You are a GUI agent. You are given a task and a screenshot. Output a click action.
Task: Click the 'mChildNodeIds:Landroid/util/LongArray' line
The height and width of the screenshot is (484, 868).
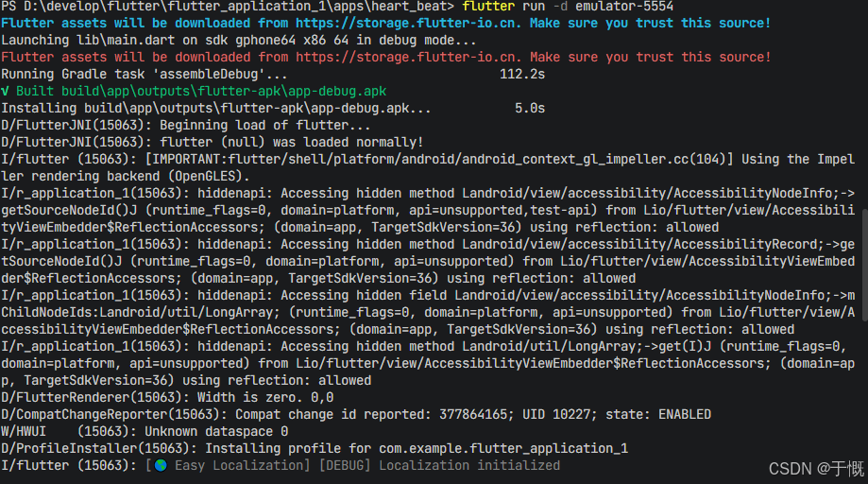point(427,312)
